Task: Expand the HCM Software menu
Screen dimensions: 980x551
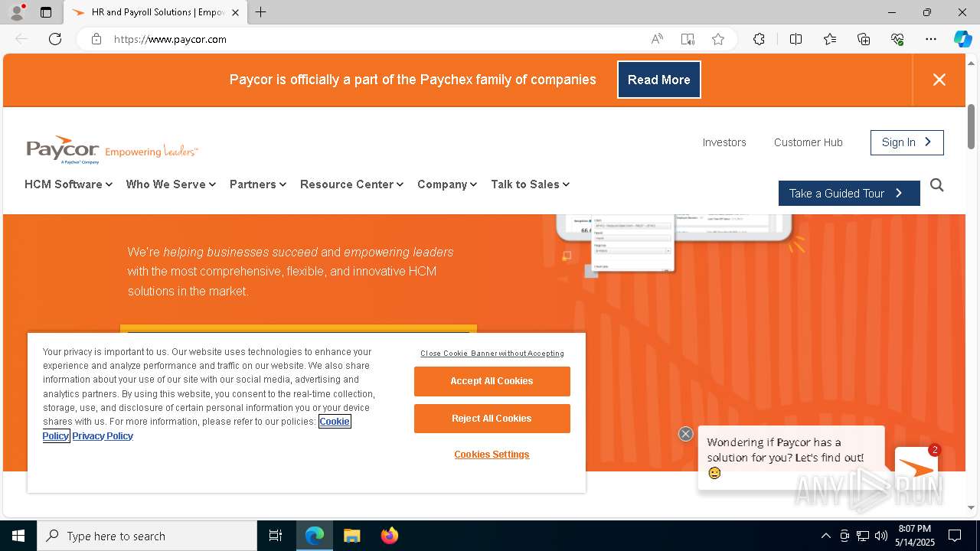Action: (x=69, y=184)
